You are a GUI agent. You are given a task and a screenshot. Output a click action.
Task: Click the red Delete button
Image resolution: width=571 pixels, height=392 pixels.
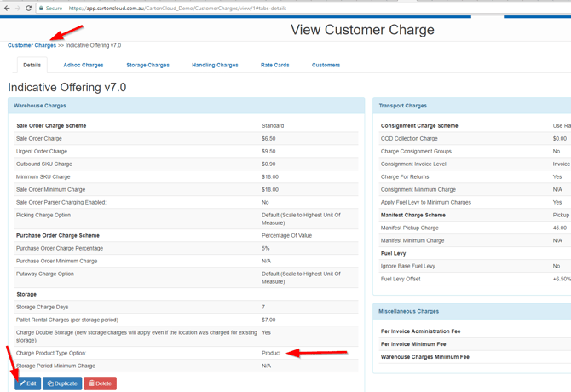tap(101, 383)
